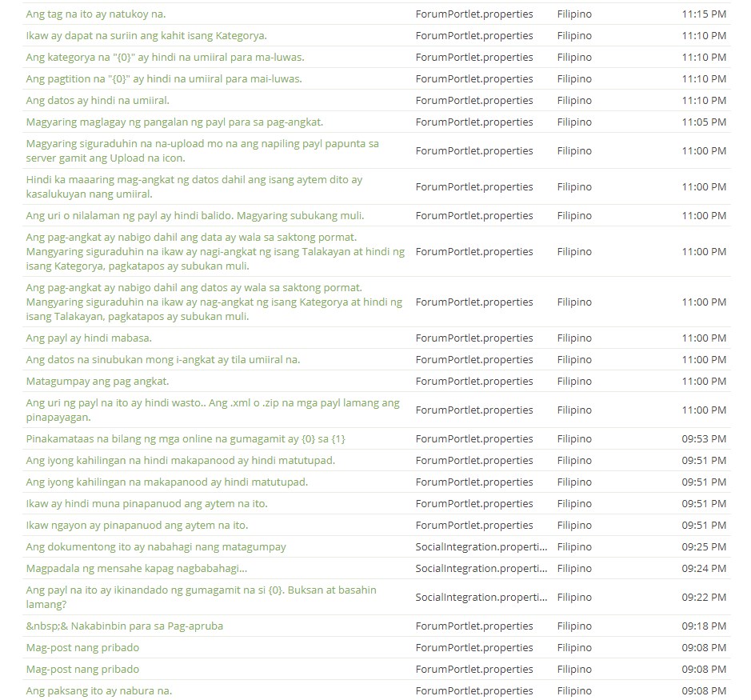This screenshot has width=751, height=700.
Task: Open 'Hindi ka maaaring mag-angkat ng datos' link
Action: pyautogui.click(x=194, y=187)
